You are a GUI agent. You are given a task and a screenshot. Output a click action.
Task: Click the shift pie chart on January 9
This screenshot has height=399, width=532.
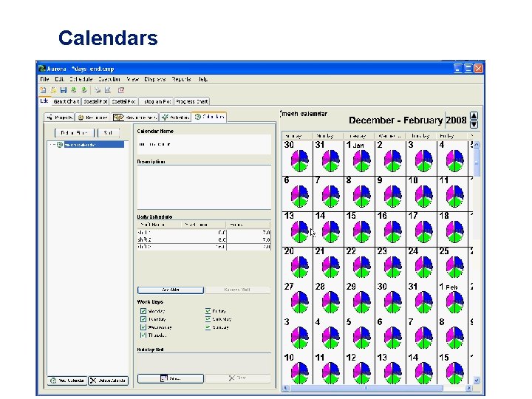click(392, 196)
